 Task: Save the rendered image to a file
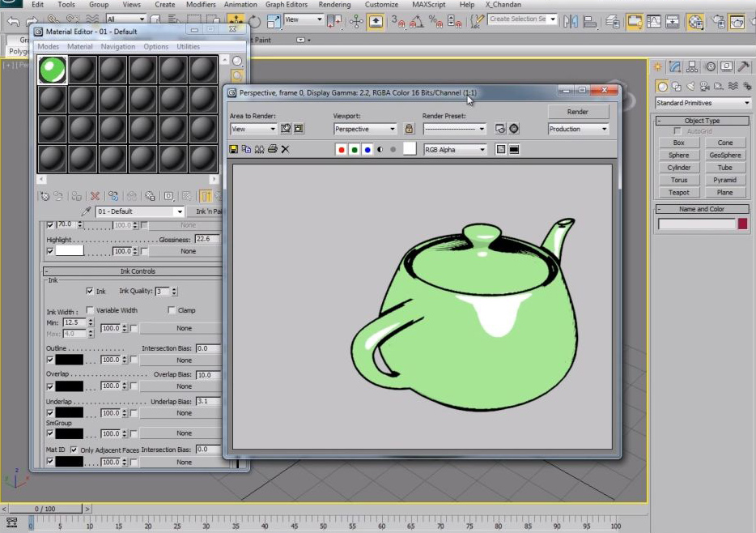(x=234, y=149)
